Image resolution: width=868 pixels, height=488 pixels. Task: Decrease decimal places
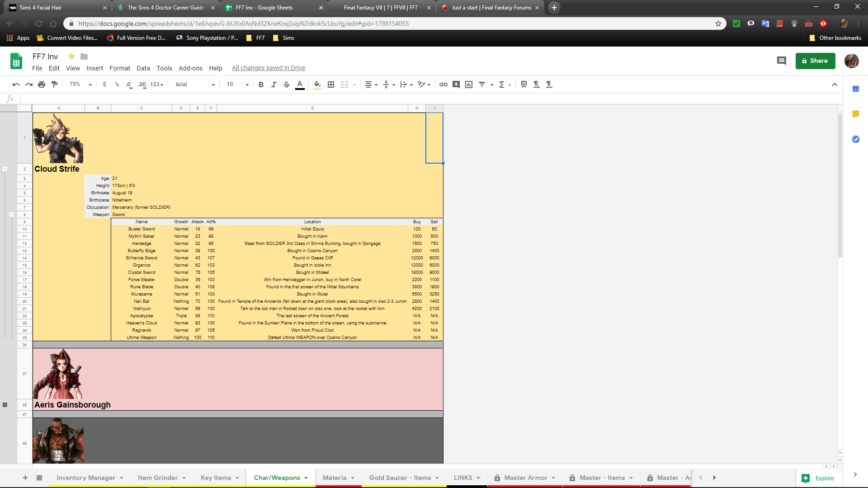click(129, 84)
